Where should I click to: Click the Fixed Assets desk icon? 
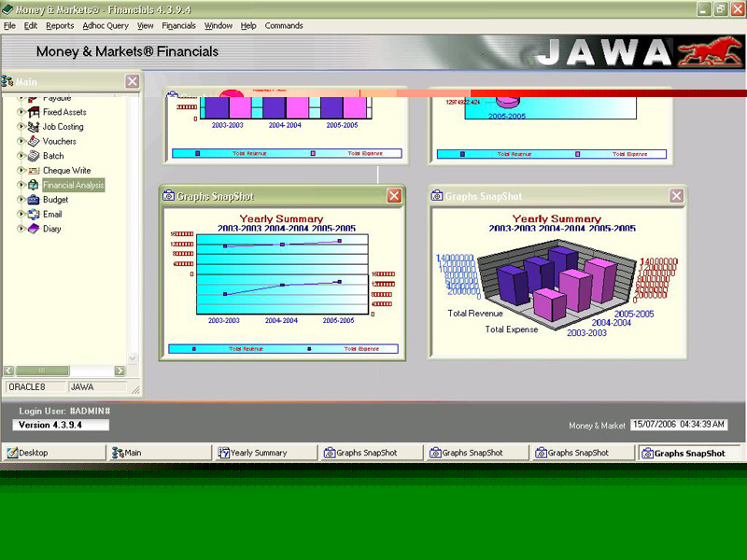click(x=34, y=112)
